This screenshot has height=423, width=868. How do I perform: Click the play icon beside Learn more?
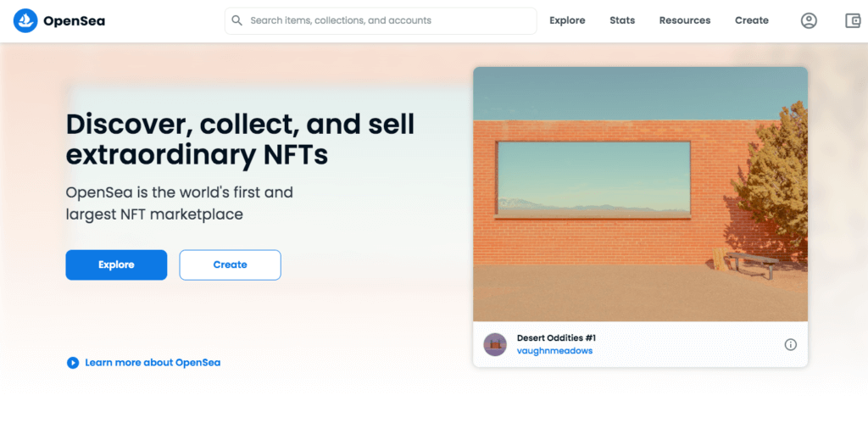(x=73, y=363)
